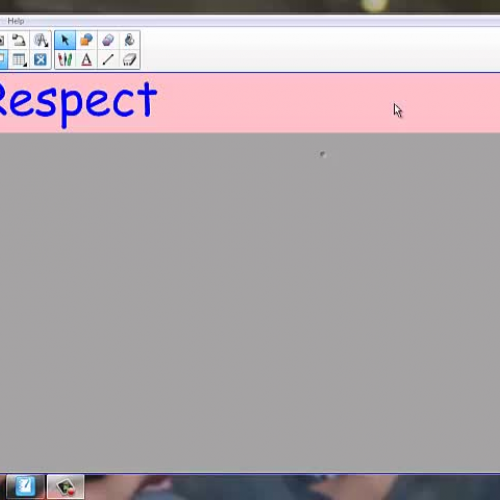Select the arrow Select tool
Screen dimensions: 500x500
(65, 40)
